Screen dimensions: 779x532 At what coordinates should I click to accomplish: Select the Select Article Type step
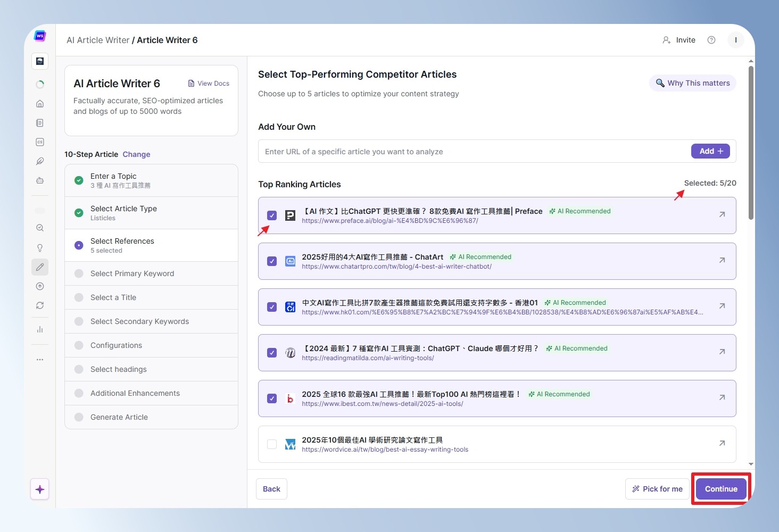151,213
